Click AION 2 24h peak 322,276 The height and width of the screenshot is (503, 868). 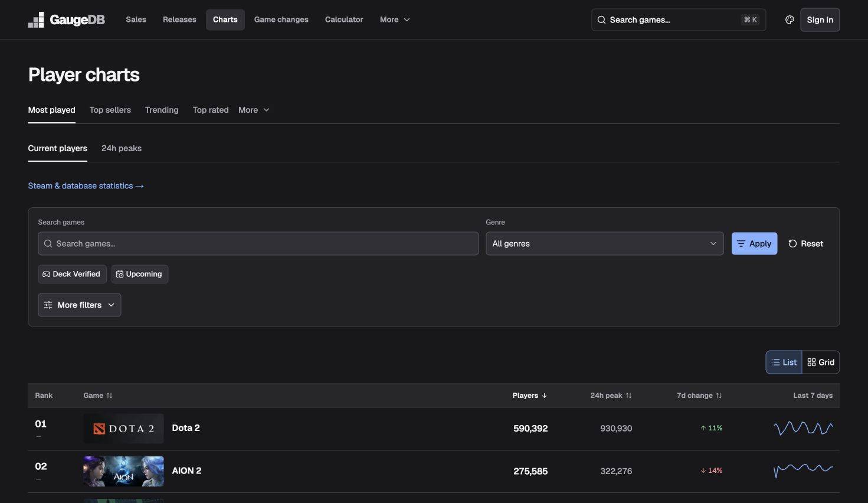pos(616,471)
